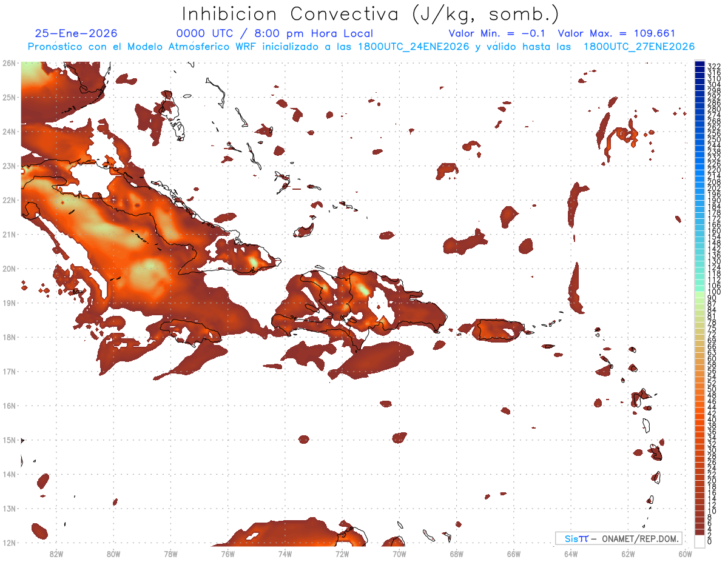Click the '13N' latitude label

[x=8, y=508]
